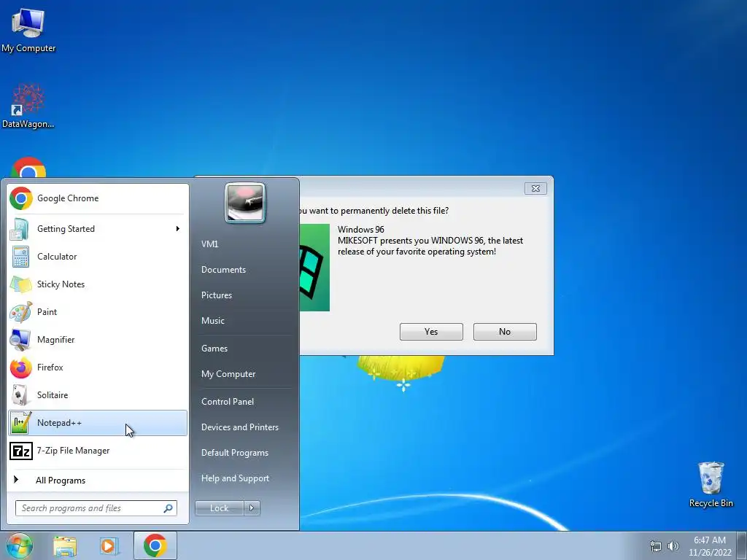Cancel deletion with No button
Viewport: 747px width, 560px height.
tap(505, 332)
